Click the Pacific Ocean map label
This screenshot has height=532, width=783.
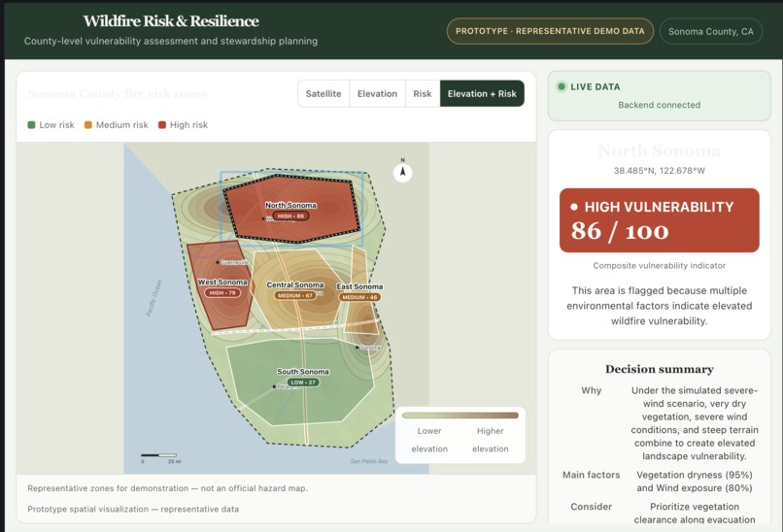point(153,297)
